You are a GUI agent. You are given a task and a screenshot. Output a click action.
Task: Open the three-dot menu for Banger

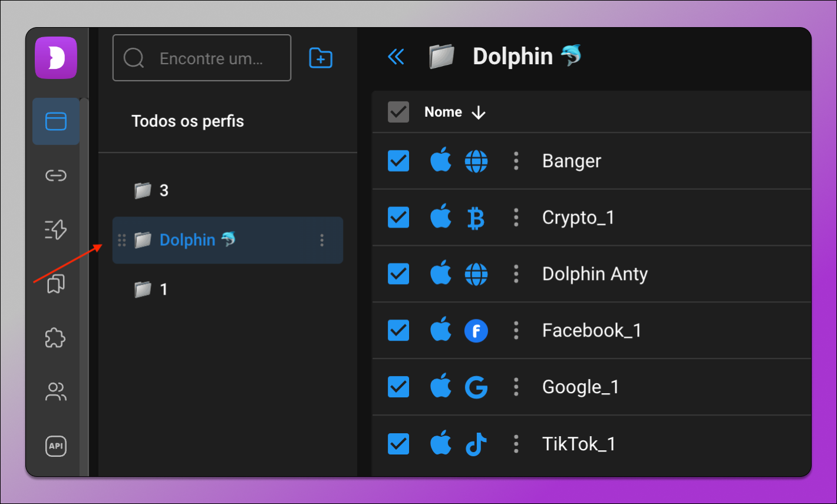(516, 161)
